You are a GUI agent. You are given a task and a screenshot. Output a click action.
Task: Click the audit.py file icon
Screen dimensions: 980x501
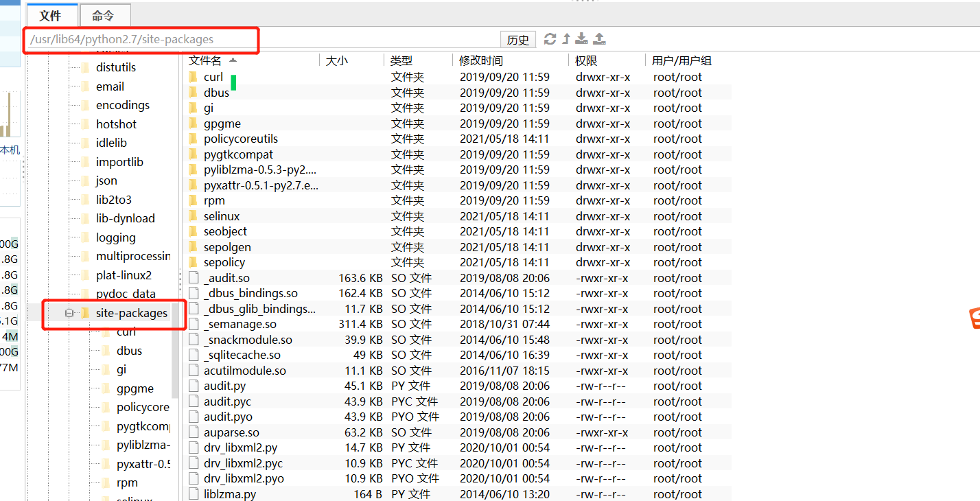(194, 385)
